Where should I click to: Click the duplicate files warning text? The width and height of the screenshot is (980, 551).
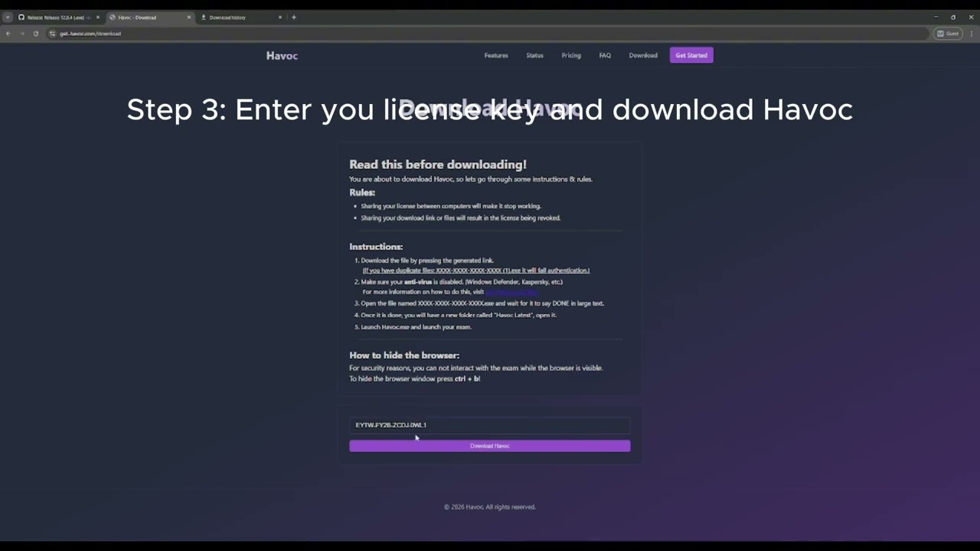click(x=476, y=270)
